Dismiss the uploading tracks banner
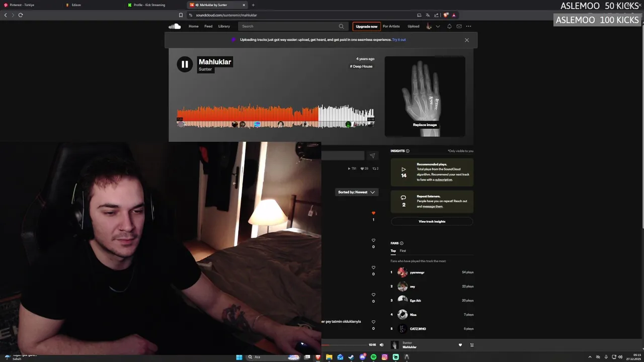This screenshot has height=362, width=644. tap(466, 40)
